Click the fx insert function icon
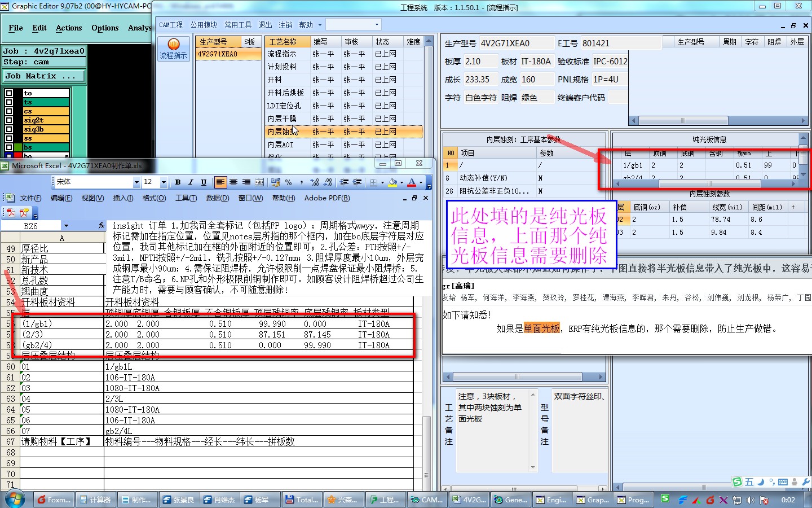 coord(101,225)
